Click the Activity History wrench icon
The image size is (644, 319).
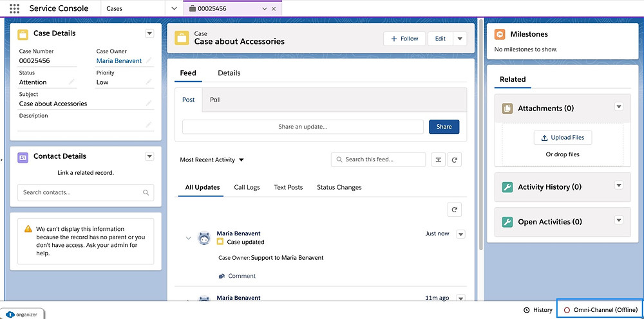(507, 187)
